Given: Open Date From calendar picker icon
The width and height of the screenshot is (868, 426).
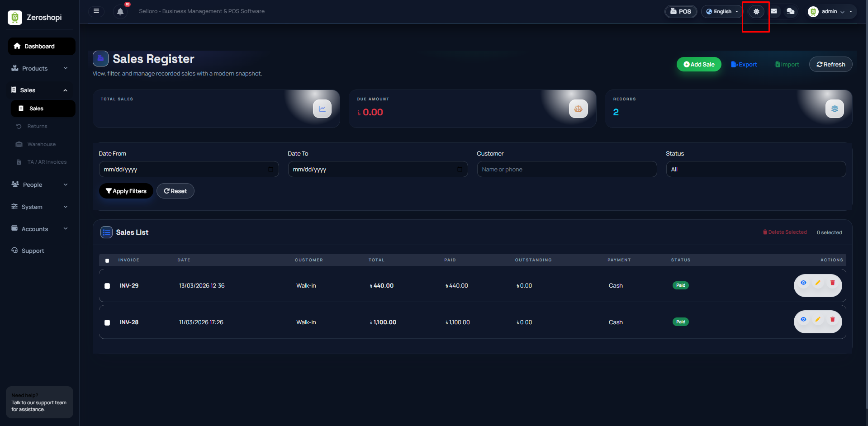Looking at the screenshot, I should (x=270, y=170).
